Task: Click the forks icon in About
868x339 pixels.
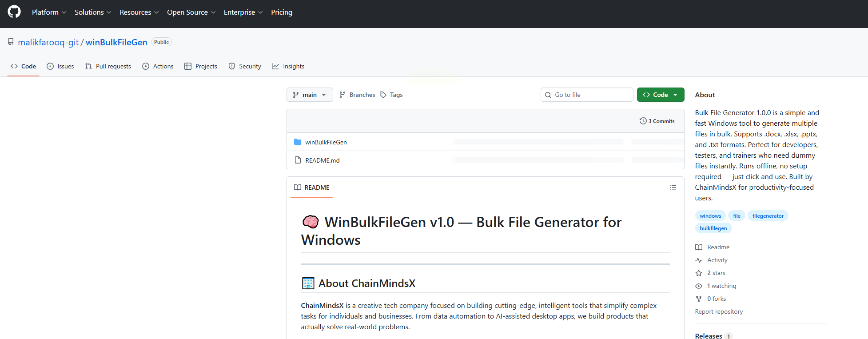Action: [x=699, y=299]
